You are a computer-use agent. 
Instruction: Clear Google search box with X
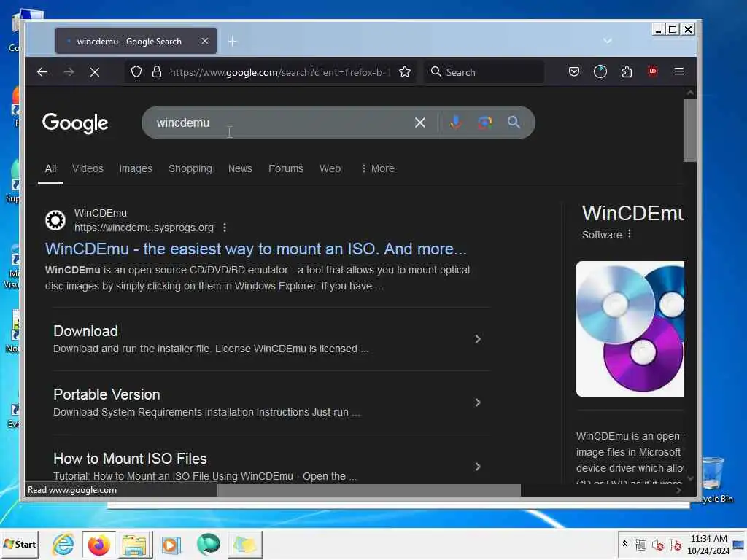click(x=419, y=122)
